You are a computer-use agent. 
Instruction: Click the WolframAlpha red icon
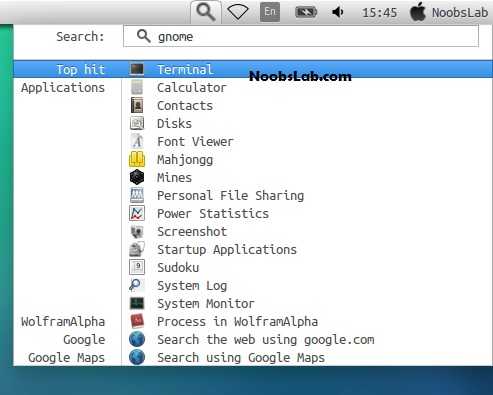point(137,321)
